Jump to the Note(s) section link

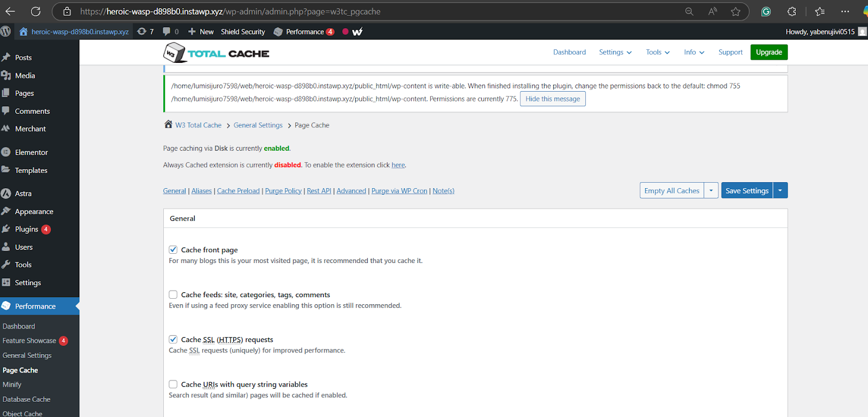tap(443, 191)
